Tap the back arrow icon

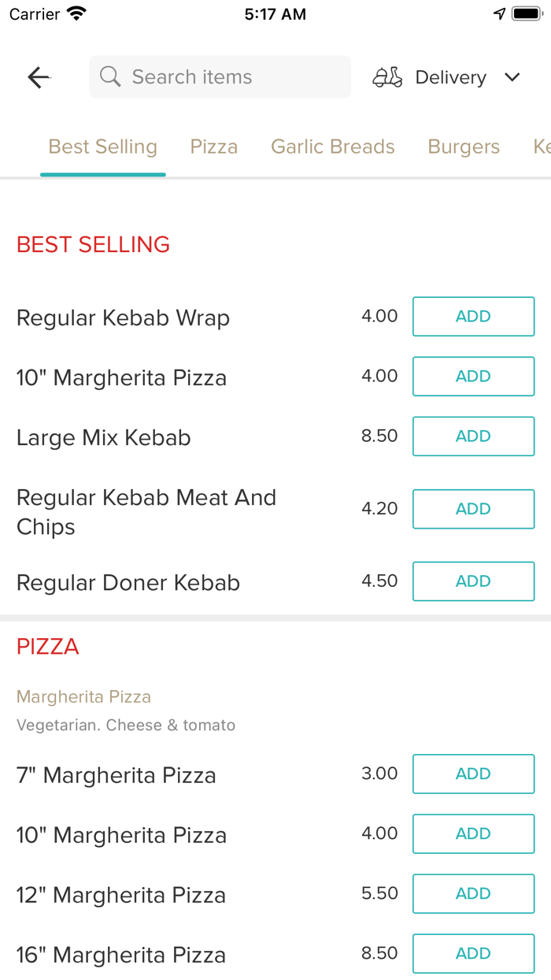pyautogui.click(x=38, y=76)
